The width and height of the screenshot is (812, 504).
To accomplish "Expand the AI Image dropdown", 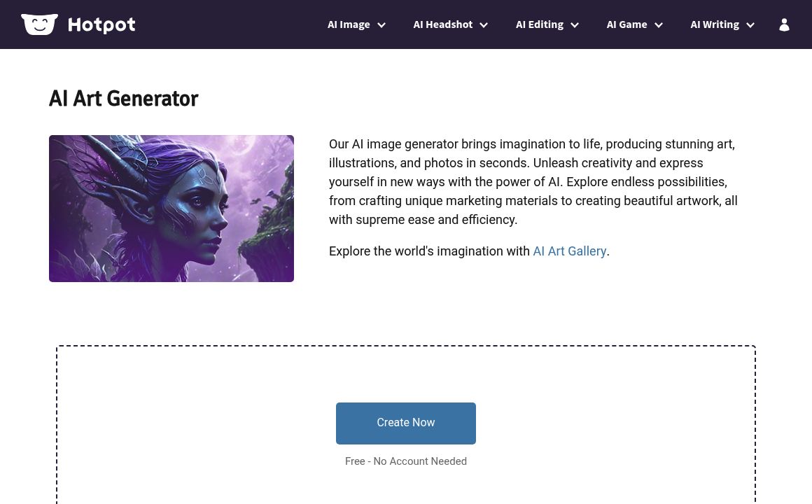I will [x=356, y=24].
